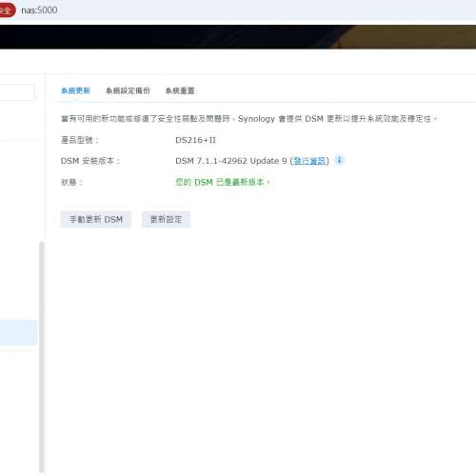
Task: Click the left sidebar vertical scrollbar
Action: coord(41,357)
